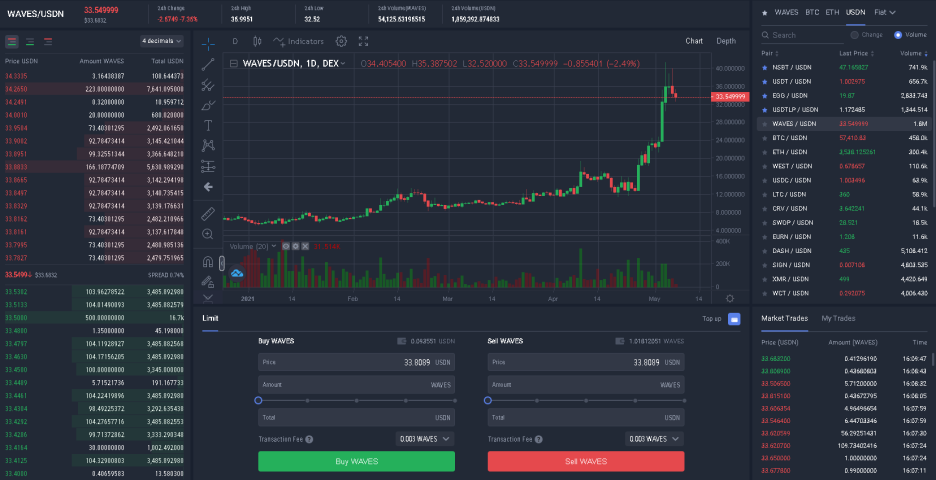Click the Top up link
936x480 pixels.
click(x=712, y=319)
